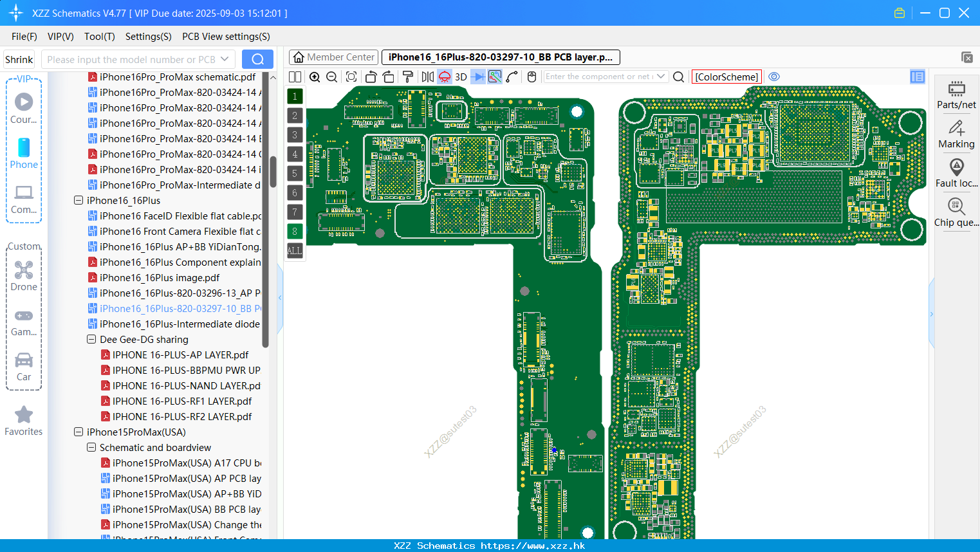Rotate board clockwise
This screenshot has width=980, height=552.
click(389, 77)
